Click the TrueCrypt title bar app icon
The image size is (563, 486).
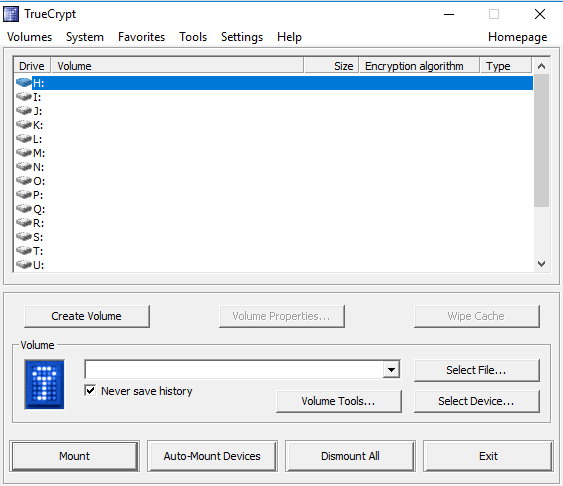pyautogui.click(x=11, y=14)
